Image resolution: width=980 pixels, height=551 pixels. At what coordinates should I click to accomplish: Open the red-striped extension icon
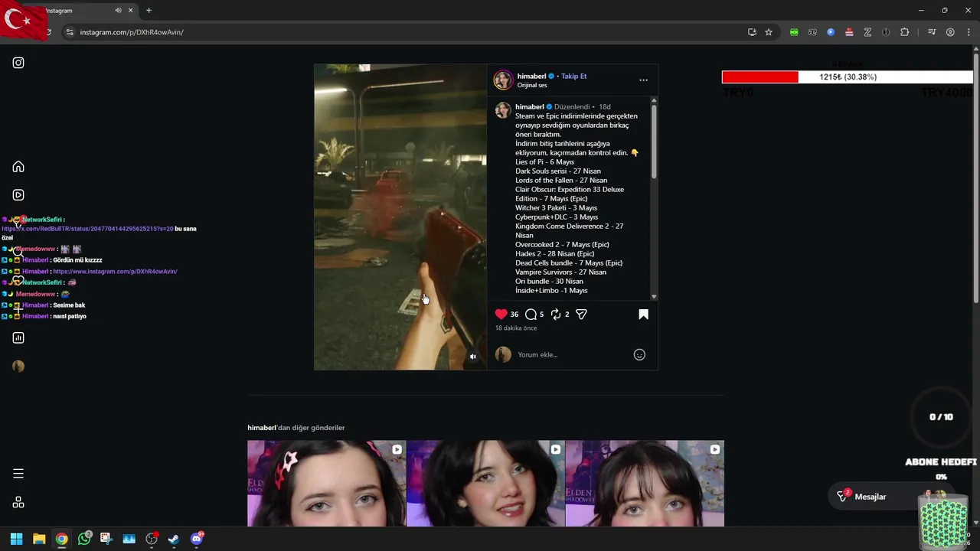(x=849, y=32)
